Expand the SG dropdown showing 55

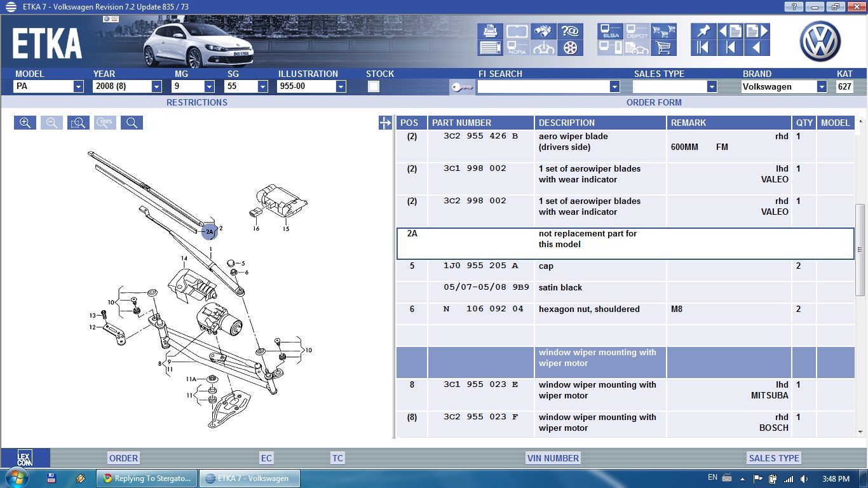(262, 86)
